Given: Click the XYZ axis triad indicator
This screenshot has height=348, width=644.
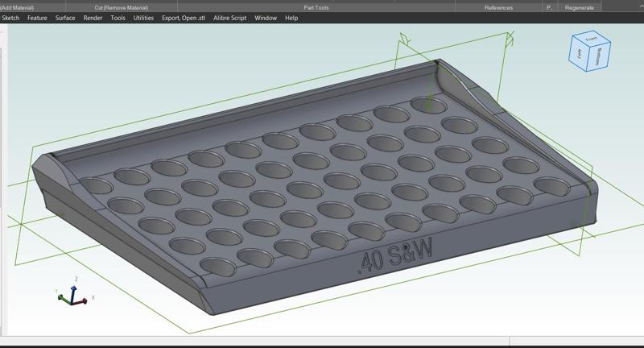Looking at the screenshot, I should pyautogui.click(x=72, y=295).
